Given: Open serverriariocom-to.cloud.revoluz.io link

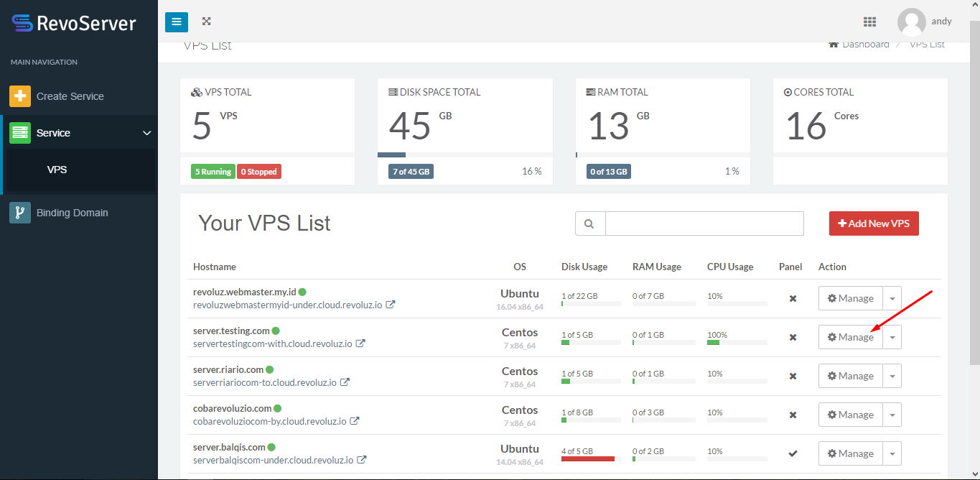Looking at the screenshot, I should [265, 382].
